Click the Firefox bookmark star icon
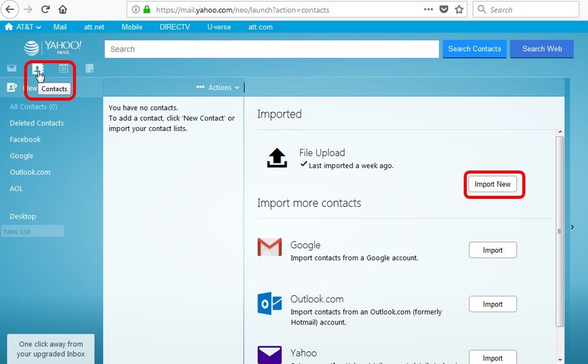The height and width of the screenshot is (364, 588). coord(460,10)
